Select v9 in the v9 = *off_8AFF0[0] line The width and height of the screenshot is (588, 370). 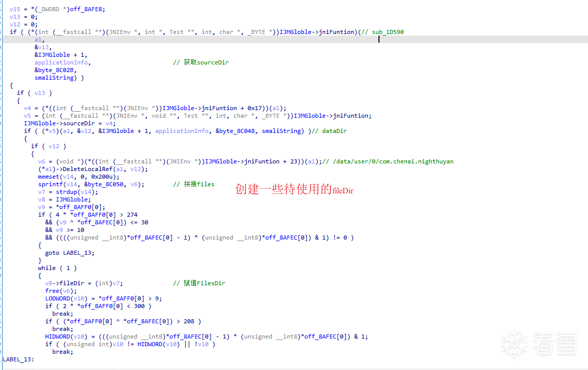pos(42,207)
